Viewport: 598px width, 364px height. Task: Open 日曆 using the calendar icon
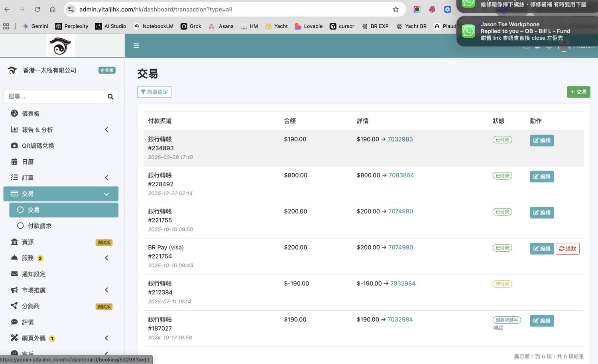15,162
